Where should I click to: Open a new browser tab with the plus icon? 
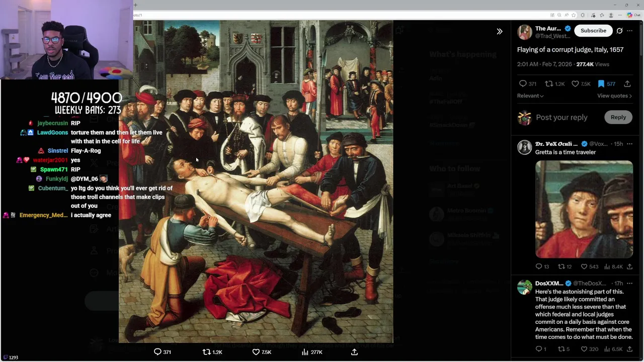tap(135, 5)
